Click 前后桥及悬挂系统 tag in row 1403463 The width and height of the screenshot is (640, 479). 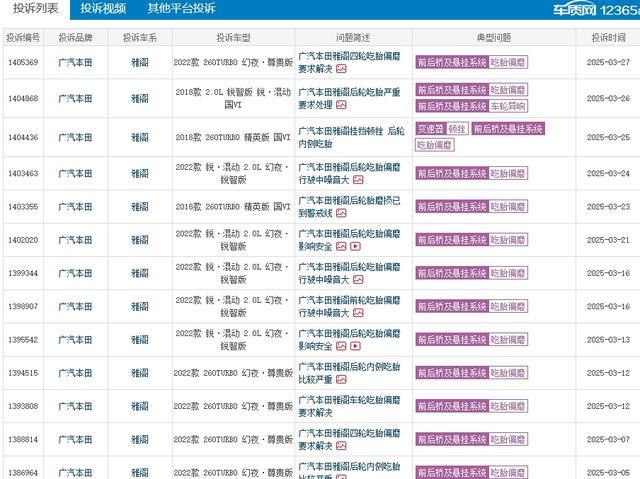coord(452,173)
